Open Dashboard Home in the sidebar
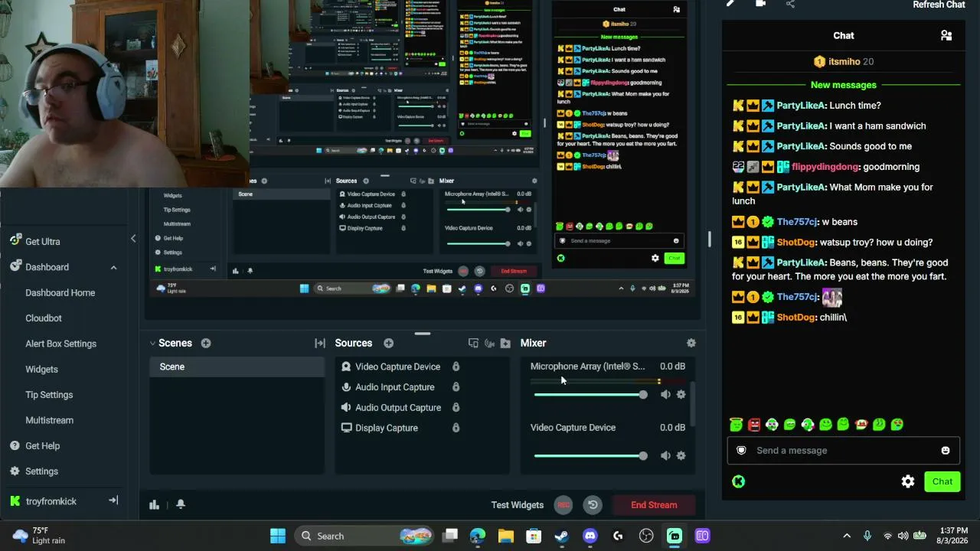 (60, 292)
